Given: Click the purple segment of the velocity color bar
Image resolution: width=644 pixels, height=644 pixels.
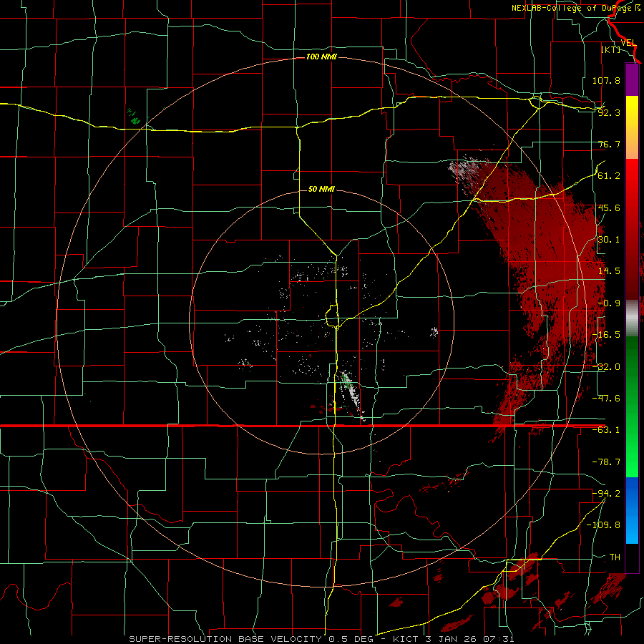Looking at the screenshot, I should pos(632,80).
